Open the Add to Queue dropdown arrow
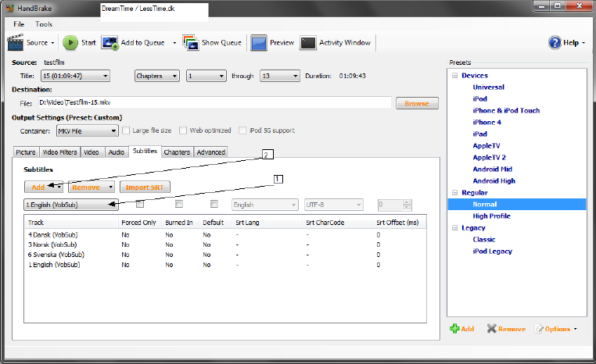Image resolution: width=596 pixels, height=364 pixels. pos(174,43)
